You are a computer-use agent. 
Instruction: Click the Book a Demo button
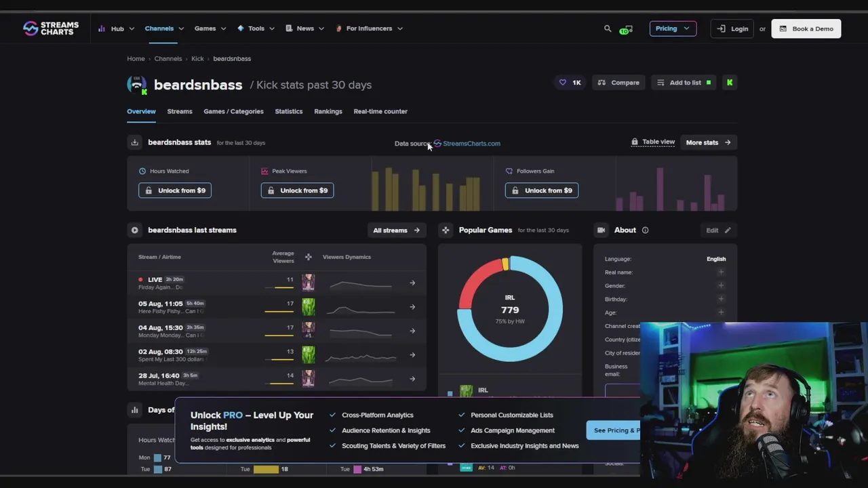click(x=806, y=28)
